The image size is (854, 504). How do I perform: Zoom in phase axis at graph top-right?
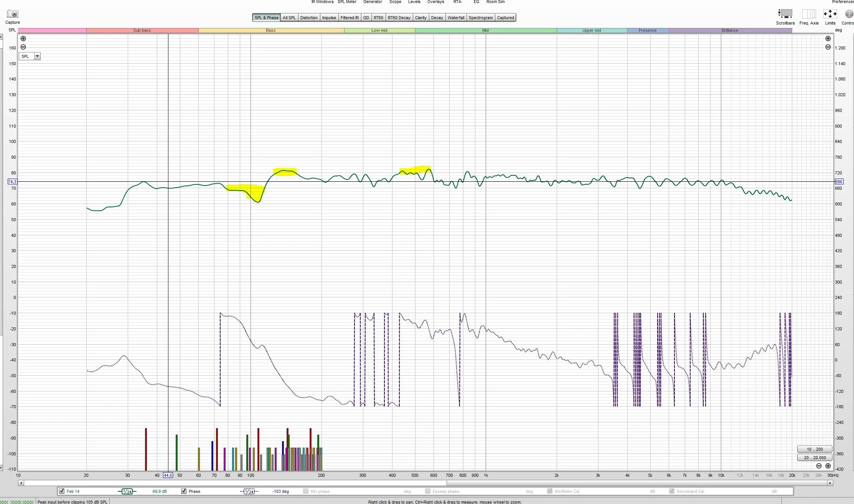(828, 39)
